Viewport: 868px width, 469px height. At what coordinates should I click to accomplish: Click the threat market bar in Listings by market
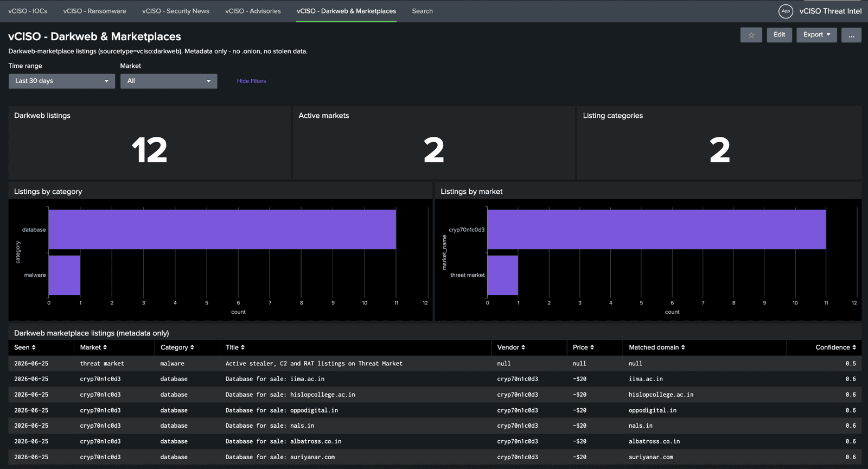[x=502, y=275]
